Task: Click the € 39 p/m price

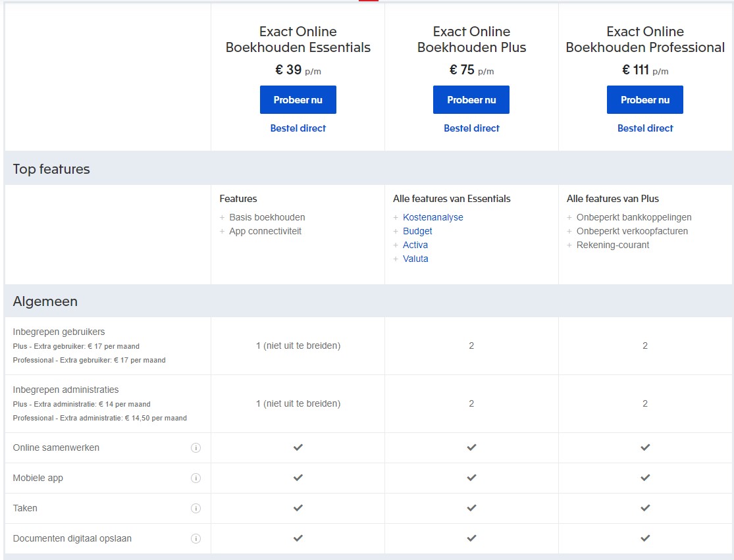Action: pos(298,70)
